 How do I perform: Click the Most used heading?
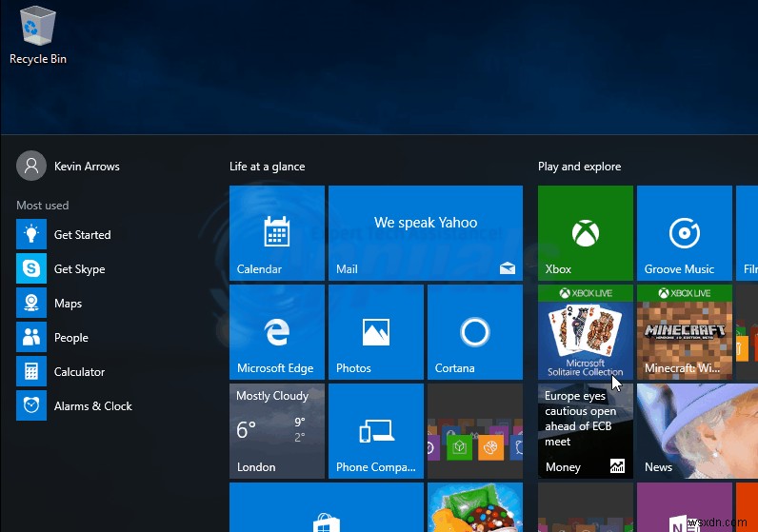tap(43, 206)
